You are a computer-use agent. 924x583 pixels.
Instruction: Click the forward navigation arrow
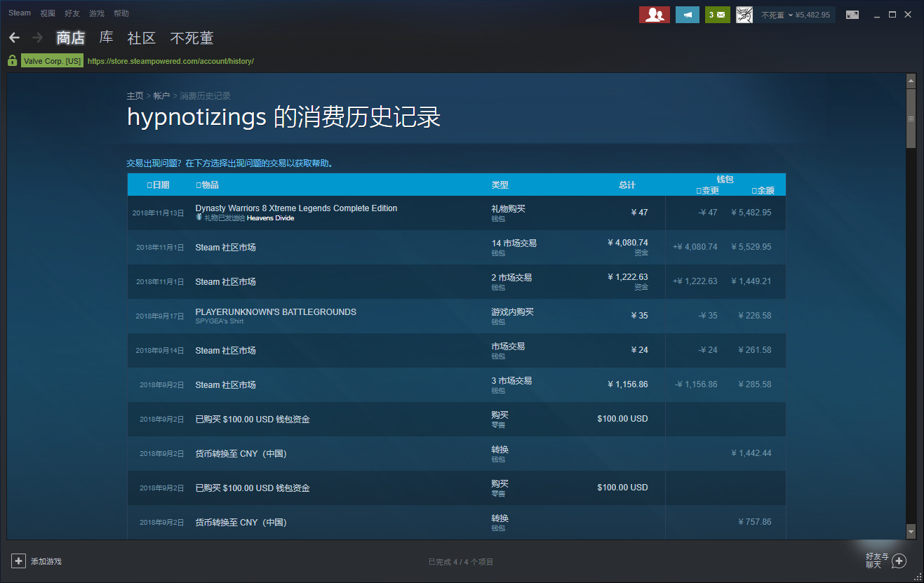38,38
